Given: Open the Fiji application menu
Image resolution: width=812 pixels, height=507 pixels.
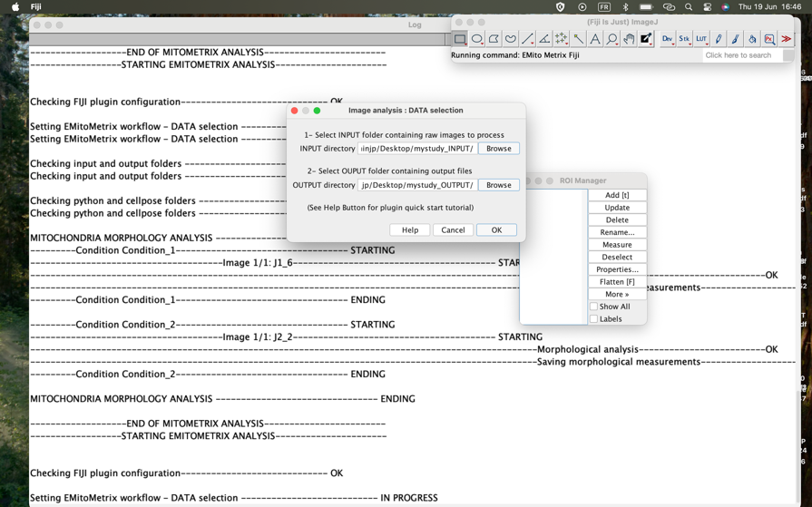Looking at the screenshot, I should 35,6.
